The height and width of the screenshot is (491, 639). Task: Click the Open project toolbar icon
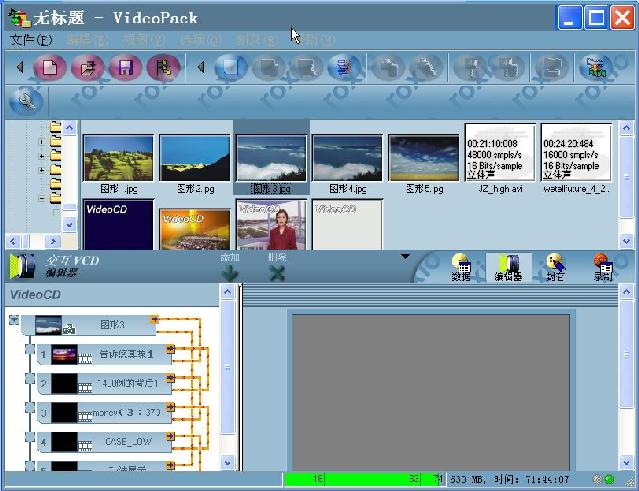90,68
